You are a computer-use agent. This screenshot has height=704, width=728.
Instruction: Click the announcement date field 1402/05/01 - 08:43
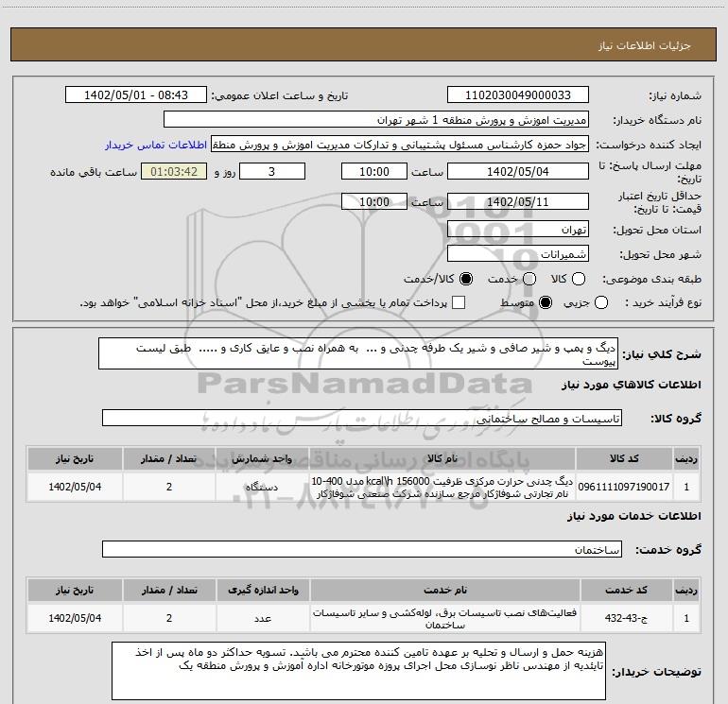pyautogui.click(x=136, y=94)
